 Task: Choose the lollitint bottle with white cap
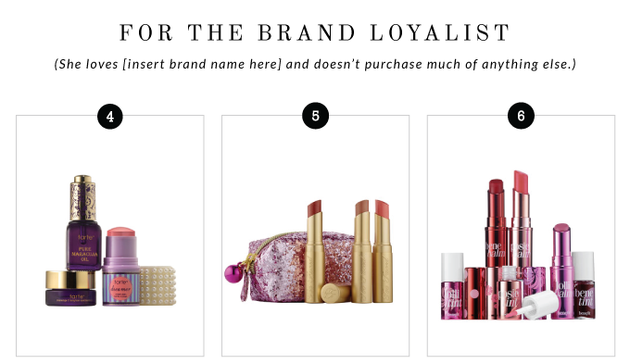[x=452, y=286]
